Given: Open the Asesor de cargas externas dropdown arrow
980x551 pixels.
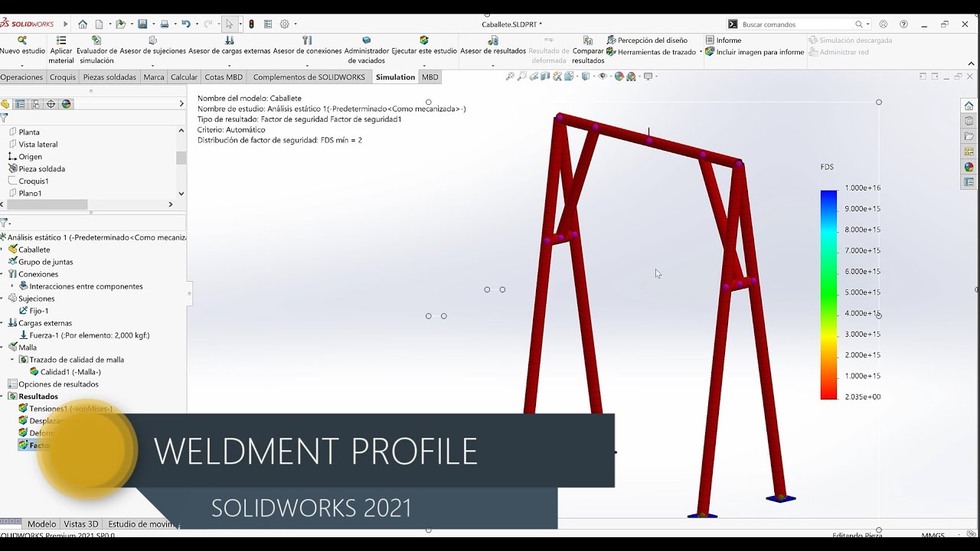Looking at the screenshot, I should [x=230, y=64].
